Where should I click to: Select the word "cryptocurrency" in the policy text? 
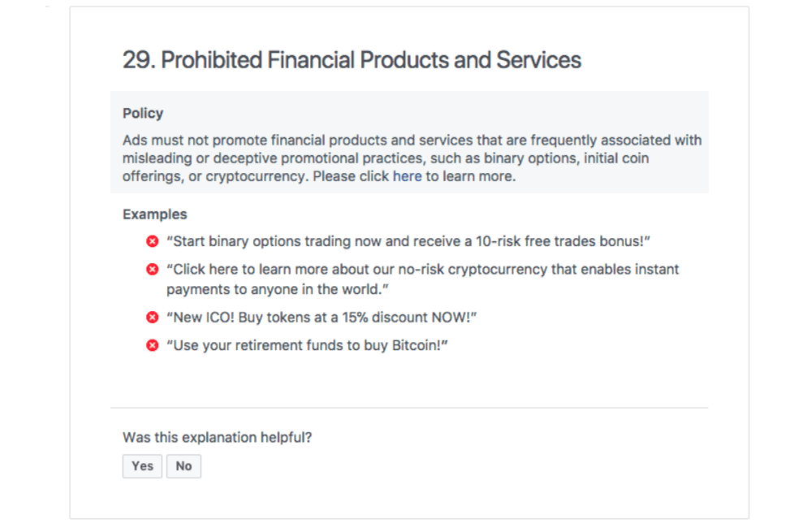256,175
